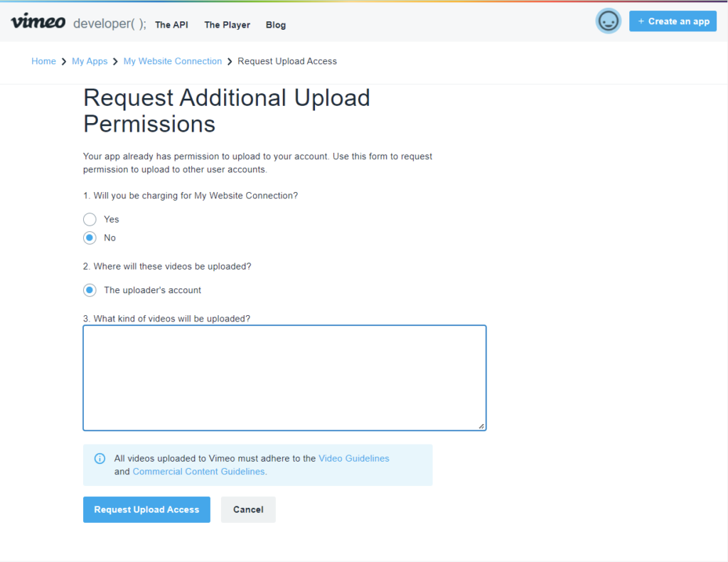Screen dimensions: 728x562
Task: Click question 1 about charging text
Action: pyautogui.click(x=191, y=196)
